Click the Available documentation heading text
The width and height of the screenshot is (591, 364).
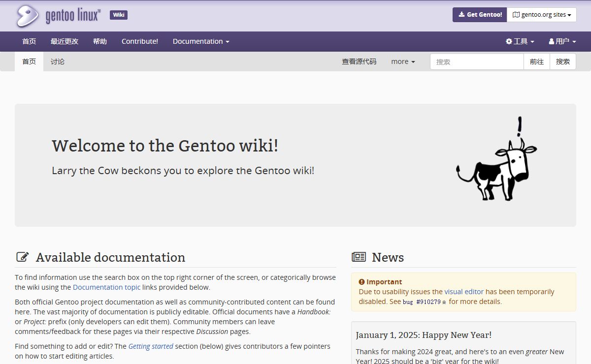coord(110,257)
